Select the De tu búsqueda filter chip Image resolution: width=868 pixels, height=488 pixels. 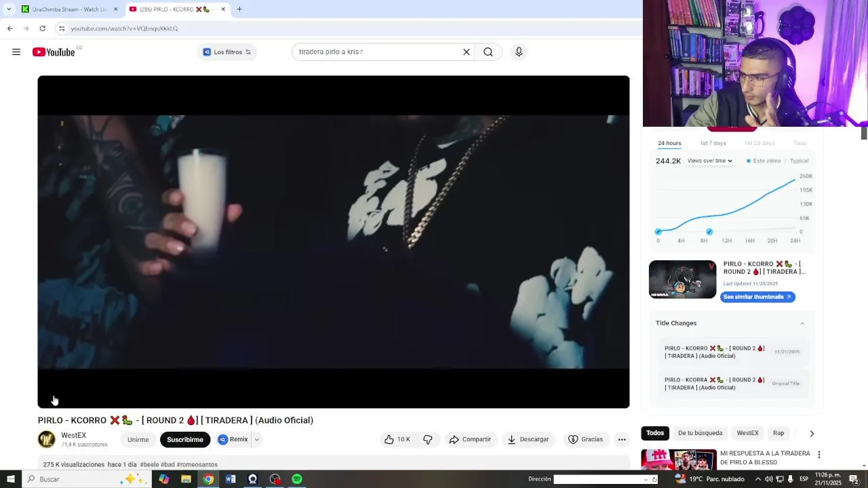[700, 433]
